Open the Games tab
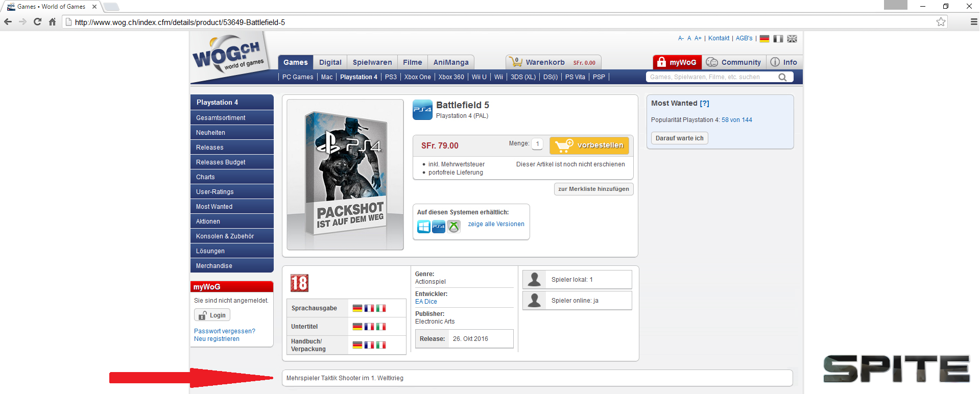980x394 pixels. click(296, 62)
